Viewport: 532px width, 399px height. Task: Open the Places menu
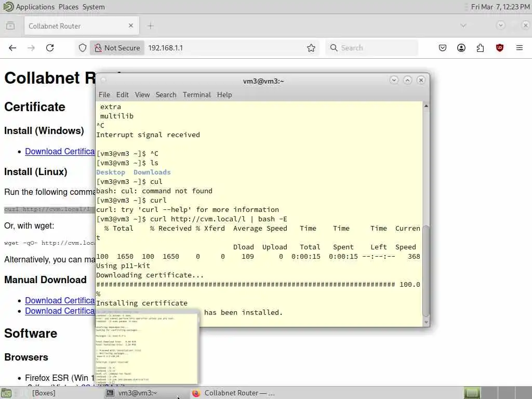click(68, 7)
